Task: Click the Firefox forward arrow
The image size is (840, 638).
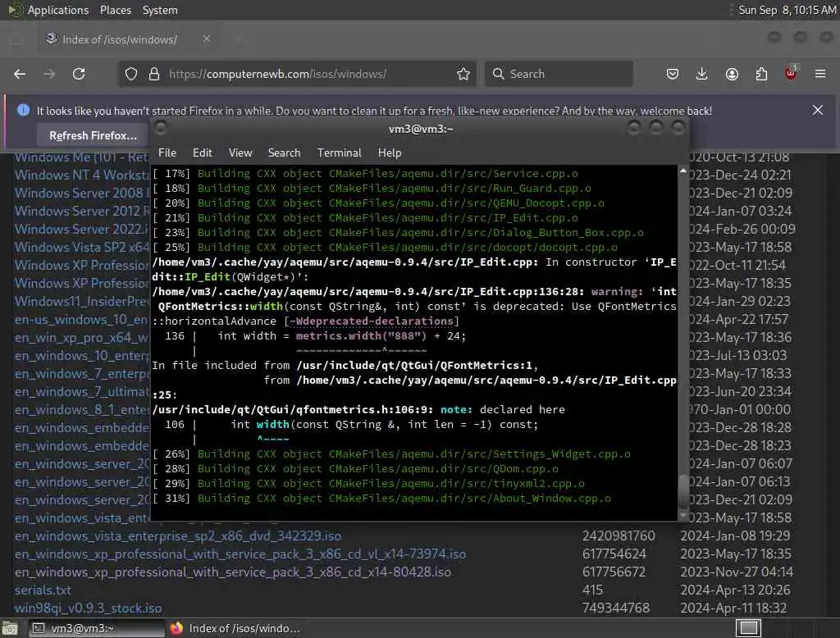Action: click(x=49, y=74)
